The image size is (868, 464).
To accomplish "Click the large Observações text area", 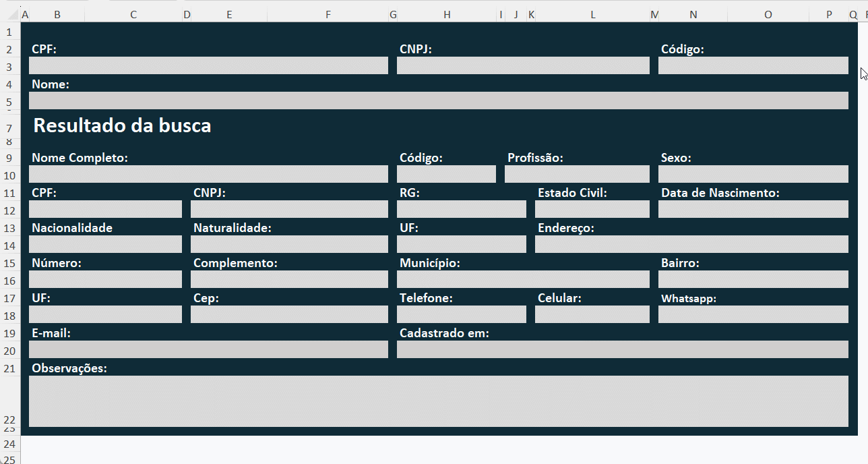I will tap(438, 401).
